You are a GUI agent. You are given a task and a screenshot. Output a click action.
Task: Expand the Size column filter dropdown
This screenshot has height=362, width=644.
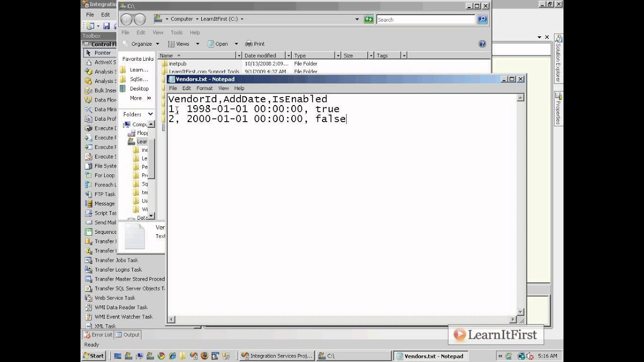(371, 55)
